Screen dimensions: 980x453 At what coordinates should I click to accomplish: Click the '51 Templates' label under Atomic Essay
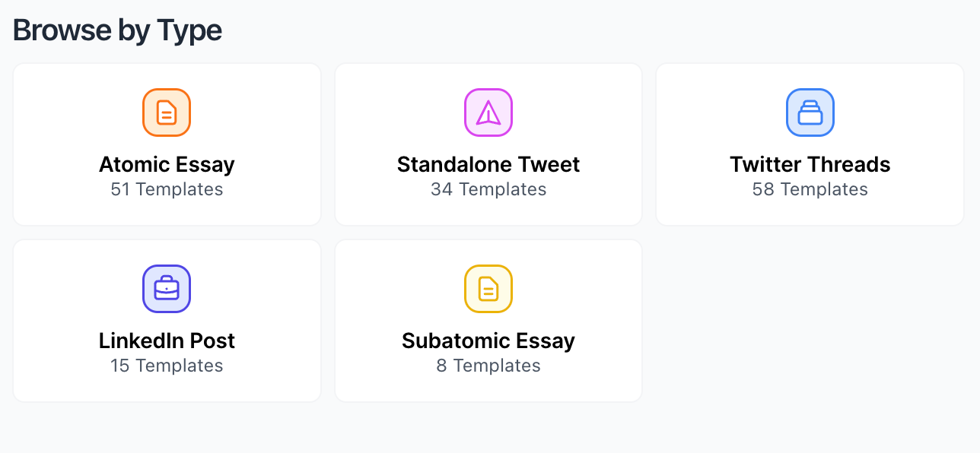click(x=167, y=189)
